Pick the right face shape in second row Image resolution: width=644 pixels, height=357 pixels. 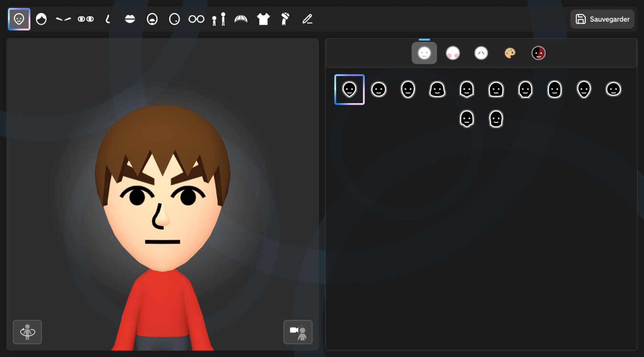pyautogui.click(x=496, y=119)
